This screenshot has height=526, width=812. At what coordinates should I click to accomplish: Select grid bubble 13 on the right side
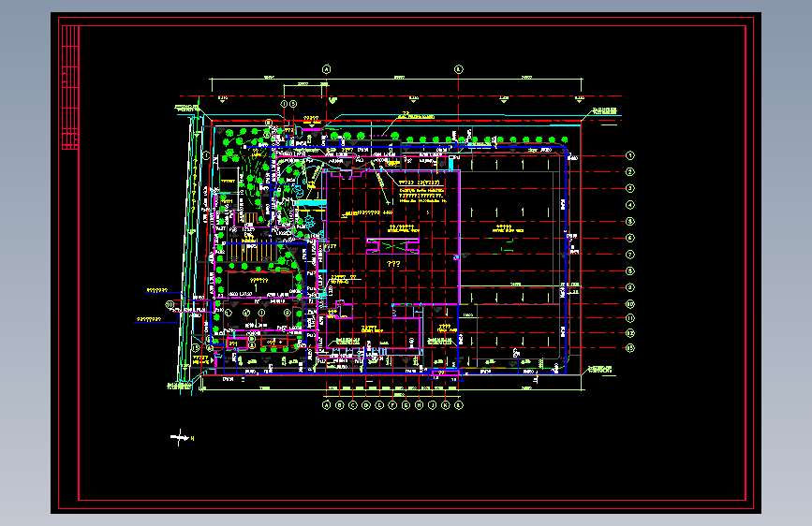point(629,348)
